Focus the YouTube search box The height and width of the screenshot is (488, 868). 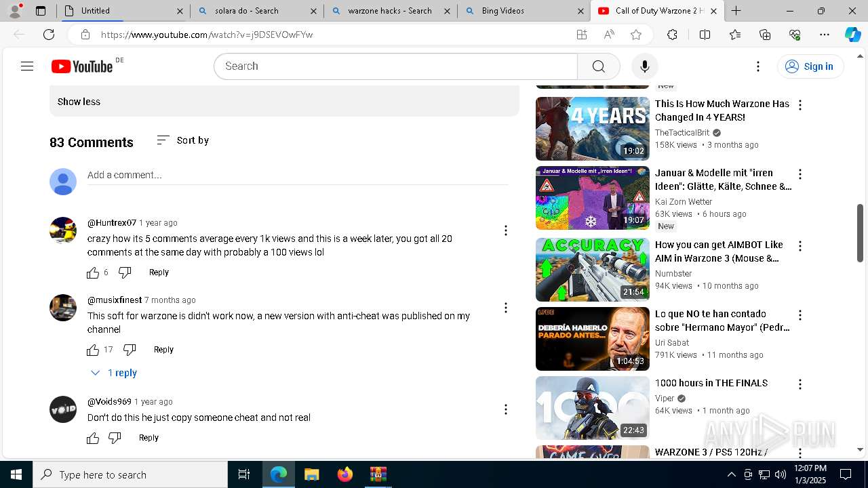[x=396, y=66]
